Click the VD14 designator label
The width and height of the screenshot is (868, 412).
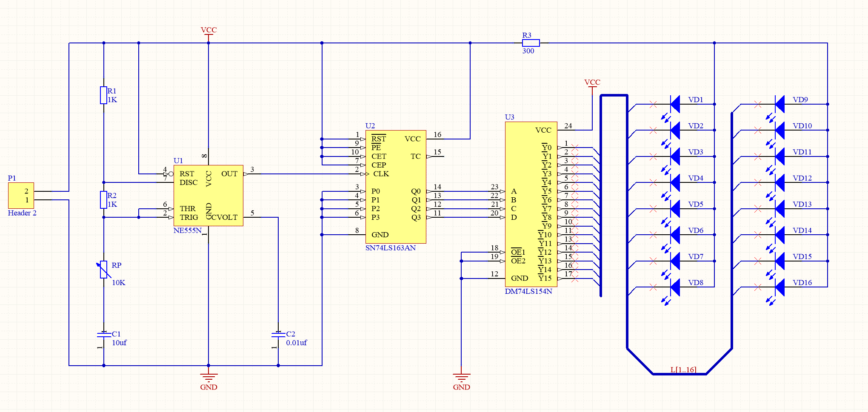[802, 230]
